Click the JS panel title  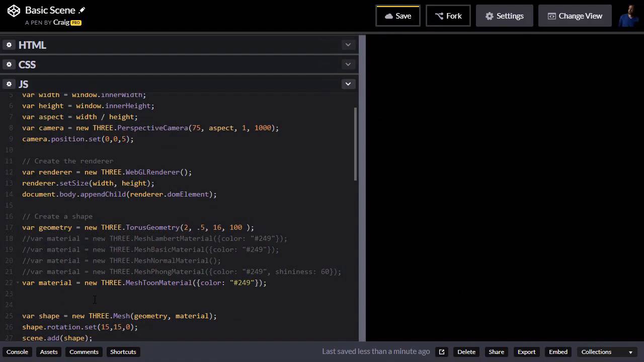point(24,84)
